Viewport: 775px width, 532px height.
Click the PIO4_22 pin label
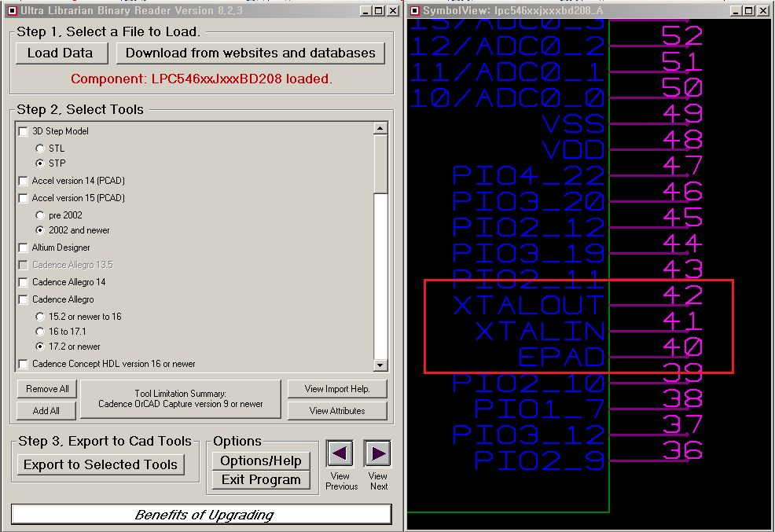pos(529,176)
